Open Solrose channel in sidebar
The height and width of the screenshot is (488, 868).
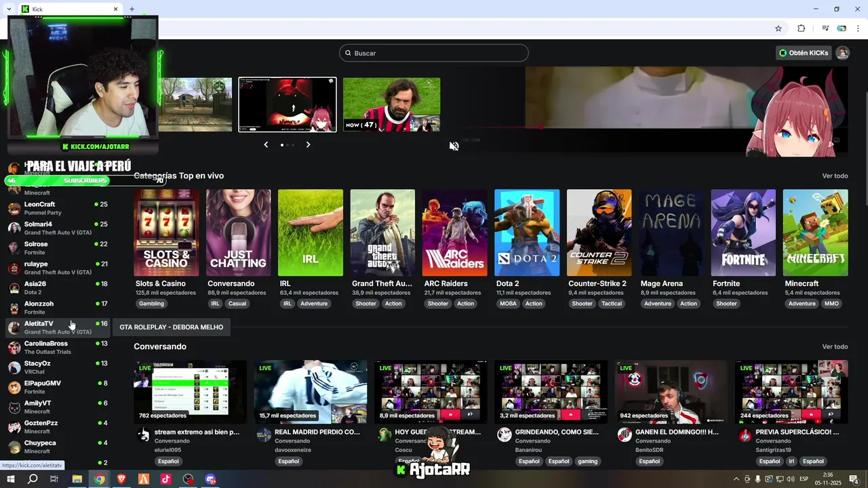[58, 248]
